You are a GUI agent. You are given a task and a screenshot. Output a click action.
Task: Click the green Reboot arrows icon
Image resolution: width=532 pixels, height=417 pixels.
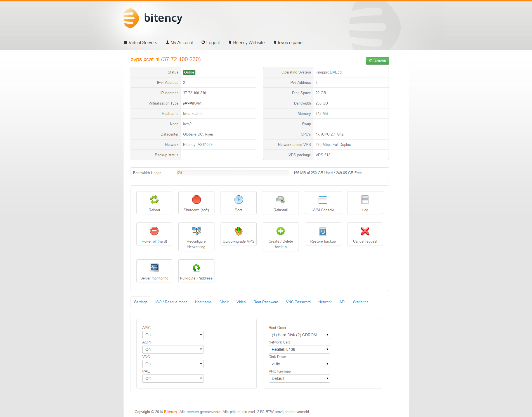154,200
